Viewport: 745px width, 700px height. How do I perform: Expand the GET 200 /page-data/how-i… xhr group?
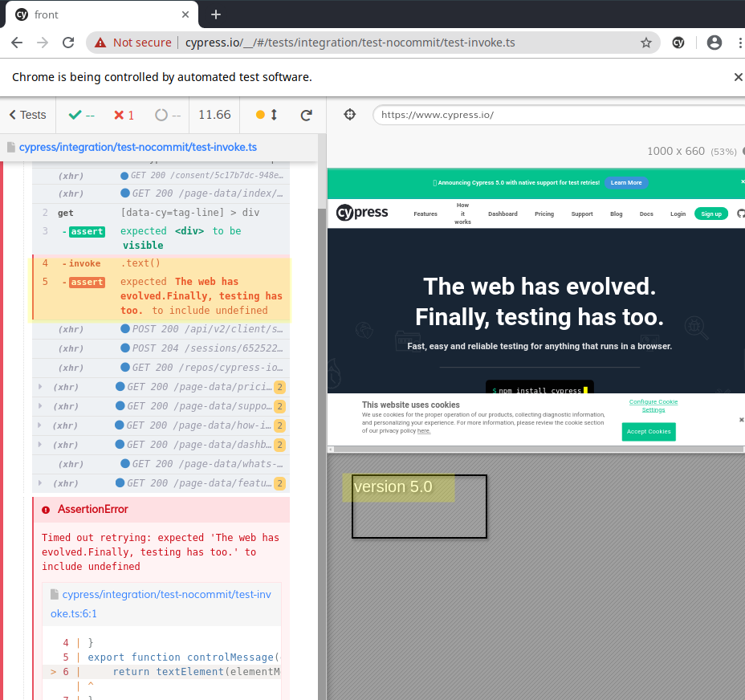[x=40, y=425]
